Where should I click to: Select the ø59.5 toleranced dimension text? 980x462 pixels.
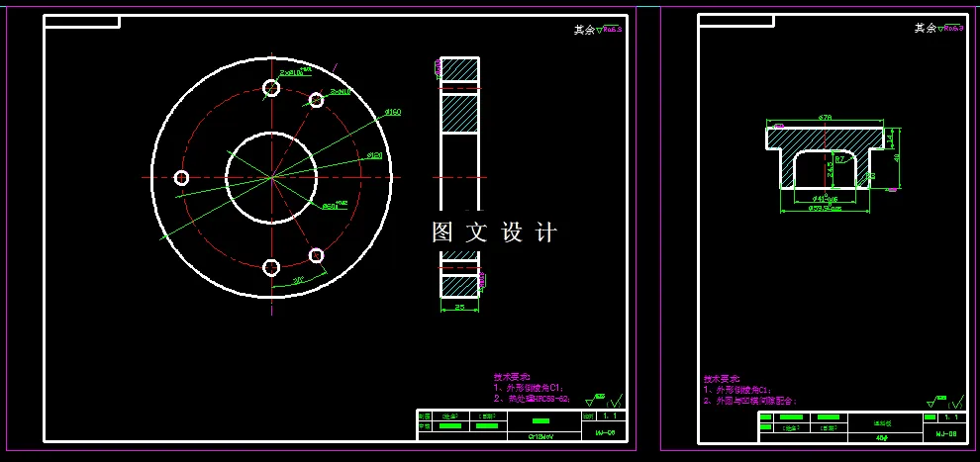(x=825, y=208)
